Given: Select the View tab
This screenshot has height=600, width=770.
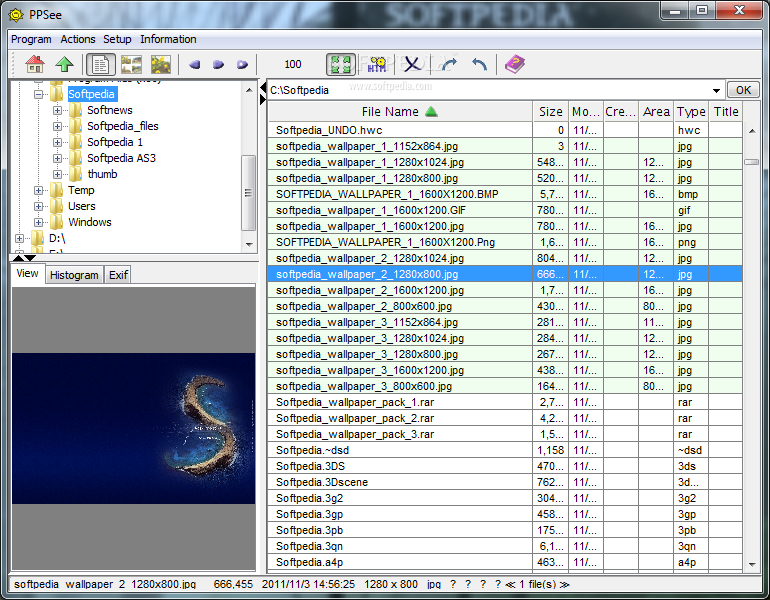Looking at the screenshot, I should pyautogui.click(x=27, y=273).
